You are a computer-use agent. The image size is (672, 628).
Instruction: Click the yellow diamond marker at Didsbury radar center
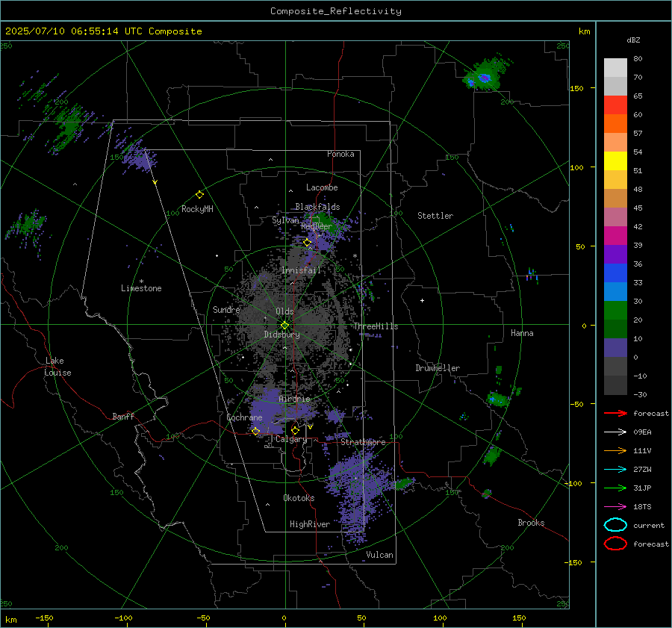point(285,326)
